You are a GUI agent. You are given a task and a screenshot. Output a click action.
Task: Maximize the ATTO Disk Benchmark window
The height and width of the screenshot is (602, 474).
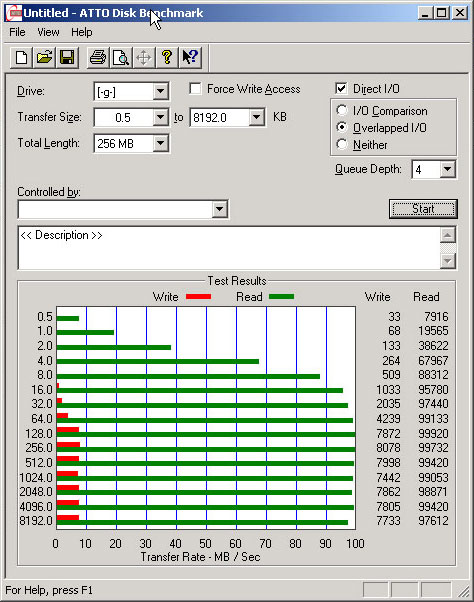click(441, 13)
